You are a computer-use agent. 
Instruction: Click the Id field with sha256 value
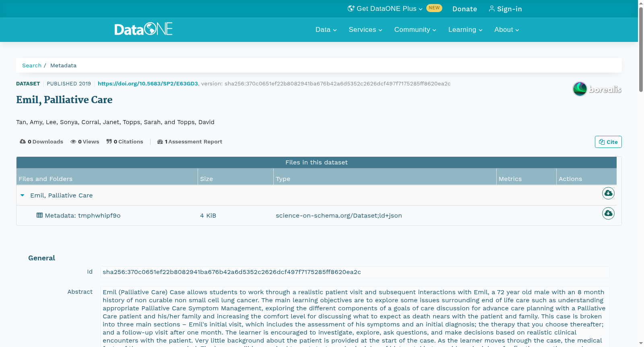(x=355, y=272)
